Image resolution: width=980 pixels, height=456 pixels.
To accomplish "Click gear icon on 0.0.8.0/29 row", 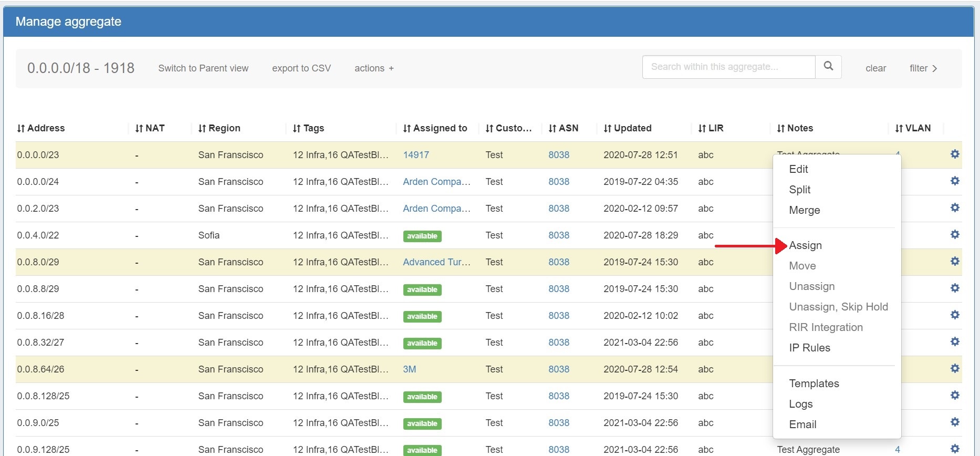I will pos(955,262).
